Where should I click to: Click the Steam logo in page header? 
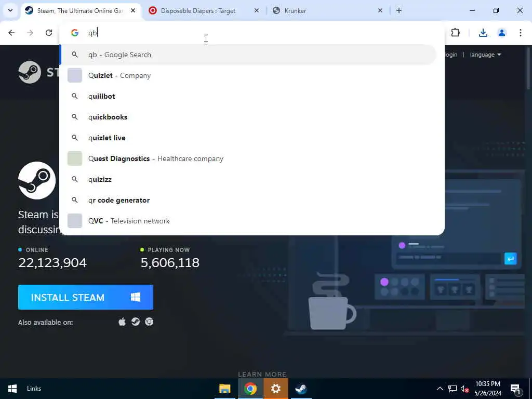pos(38,72)
